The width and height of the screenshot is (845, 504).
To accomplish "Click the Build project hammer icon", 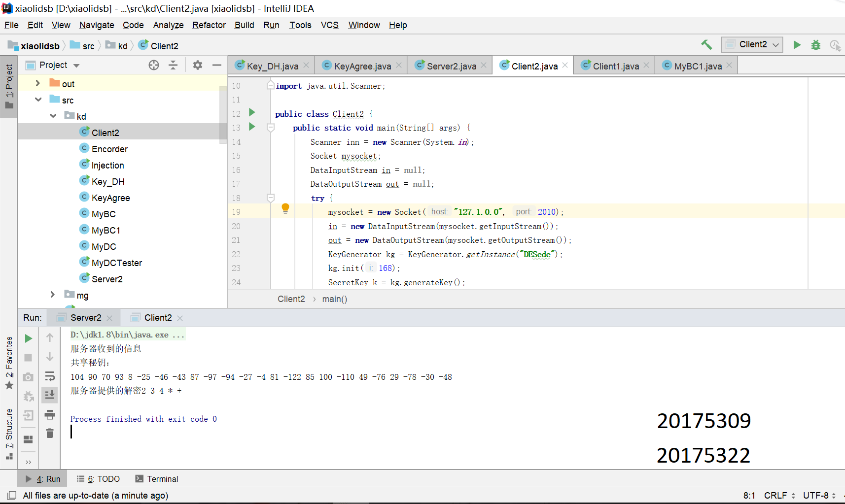I will point(706,45).
